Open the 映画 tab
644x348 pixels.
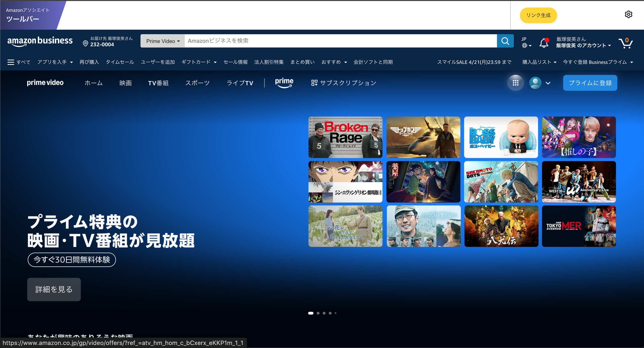[x=125, y=83]
